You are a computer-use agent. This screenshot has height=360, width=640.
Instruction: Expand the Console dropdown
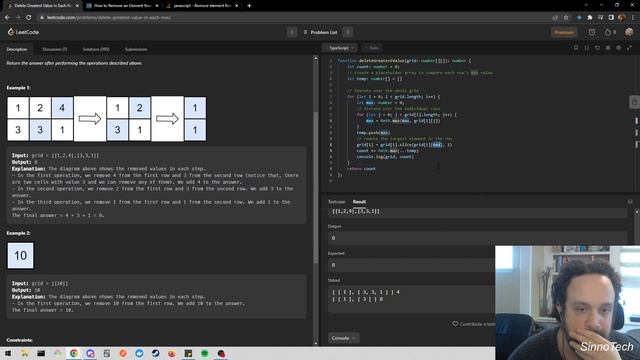coord(343,338)
